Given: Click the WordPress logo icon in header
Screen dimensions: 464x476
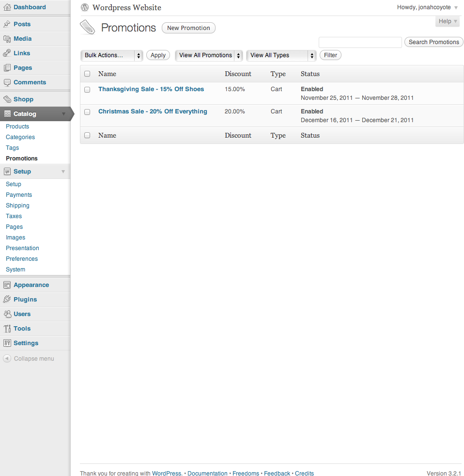Looking at the screenshot, I should coord(85,7).
